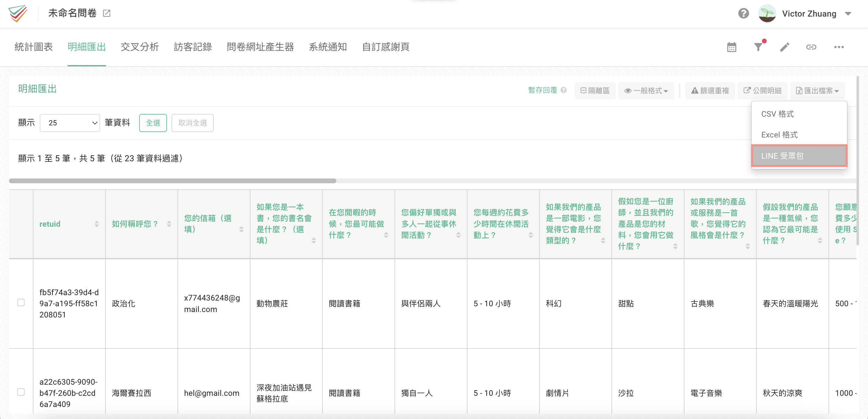This screenshot has height=419, width=868.
Task: Sort by 您每週約花費多少時間 column arrows
Action: 531,235
